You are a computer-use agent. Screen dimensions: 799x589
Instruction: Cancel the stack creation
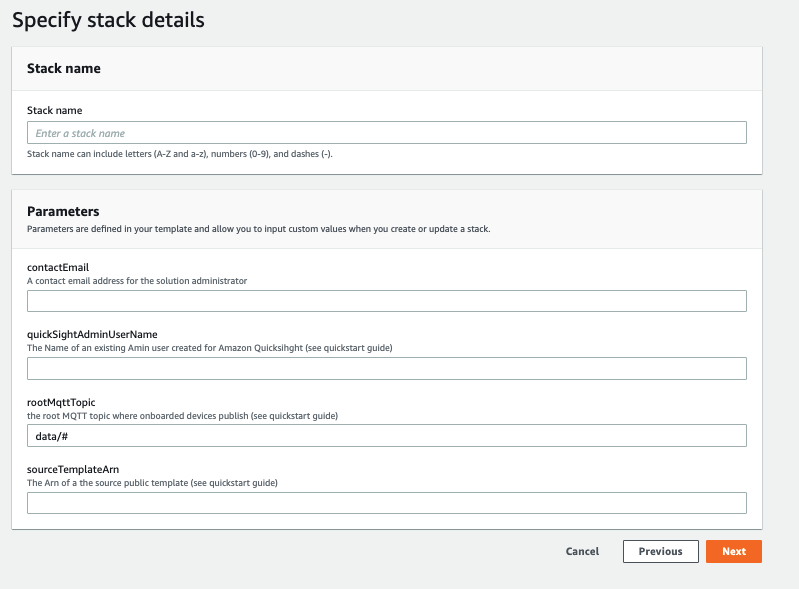[x=582, y=551]
